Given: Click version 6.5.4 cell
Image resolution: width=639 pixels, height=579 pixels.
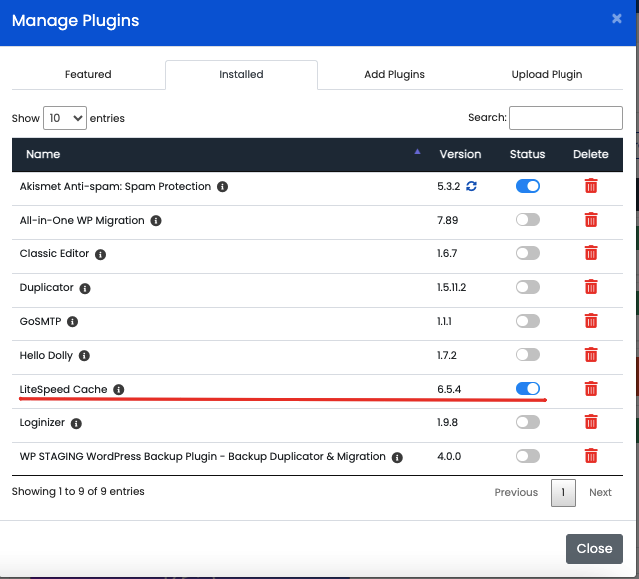Looking at the screenshot, I should 449,389.
